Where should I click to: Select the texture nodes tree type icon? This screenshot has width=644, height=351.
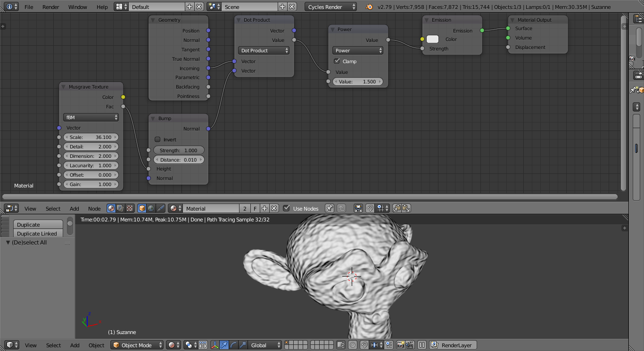tap(130, 208)
